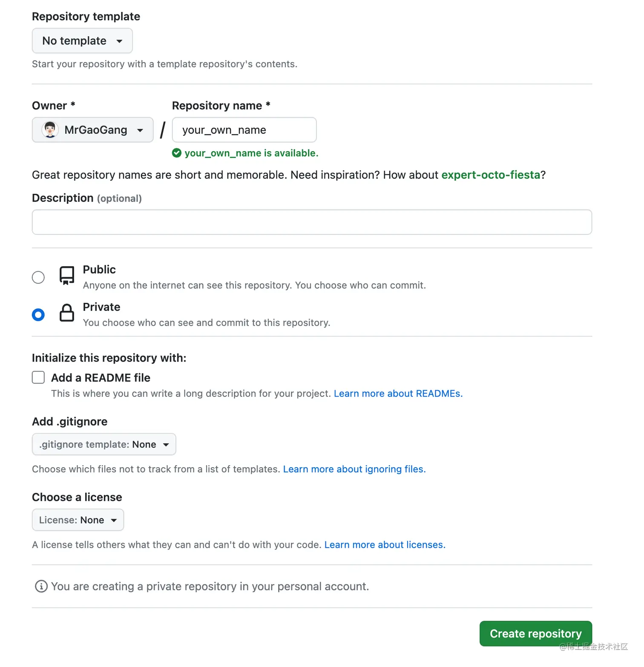
Task: Click the green availability checkmark icon
Action: [177, 153]
